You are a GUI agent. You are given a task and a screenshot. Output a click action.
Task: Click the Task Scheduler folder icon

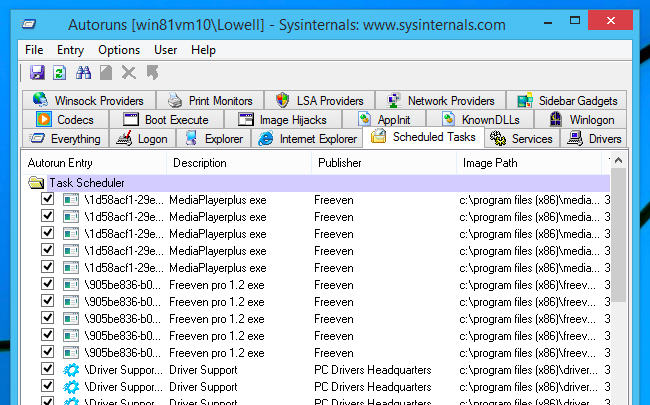[x=36, y=183]
